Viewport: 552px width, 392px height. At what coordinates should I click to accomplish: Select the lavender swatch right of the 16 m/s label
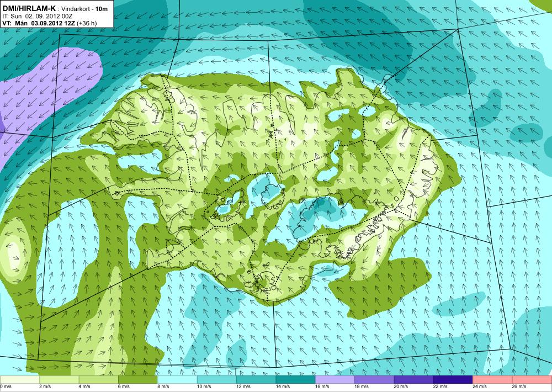point(335,379)
